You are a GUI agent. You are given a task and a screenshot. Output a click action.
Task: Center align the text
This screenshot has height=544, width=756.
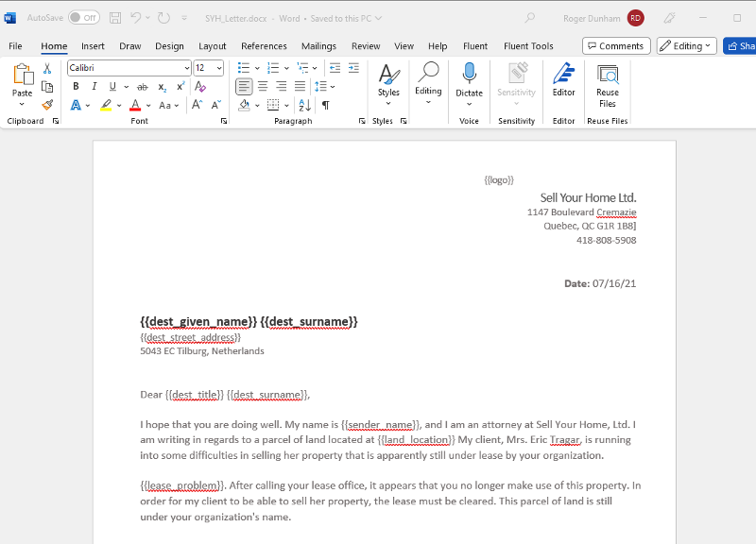(263, 87)
